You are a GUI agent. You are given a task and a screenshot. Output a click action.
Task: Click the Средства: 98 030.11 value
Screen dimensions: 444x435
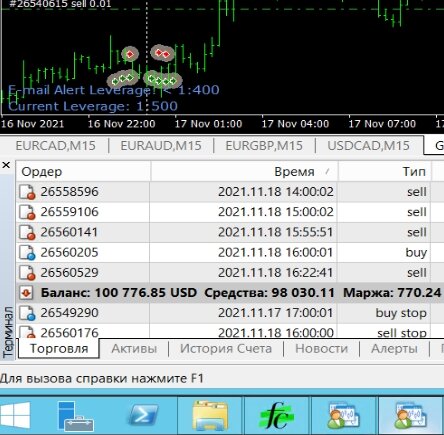pos(269,293)
